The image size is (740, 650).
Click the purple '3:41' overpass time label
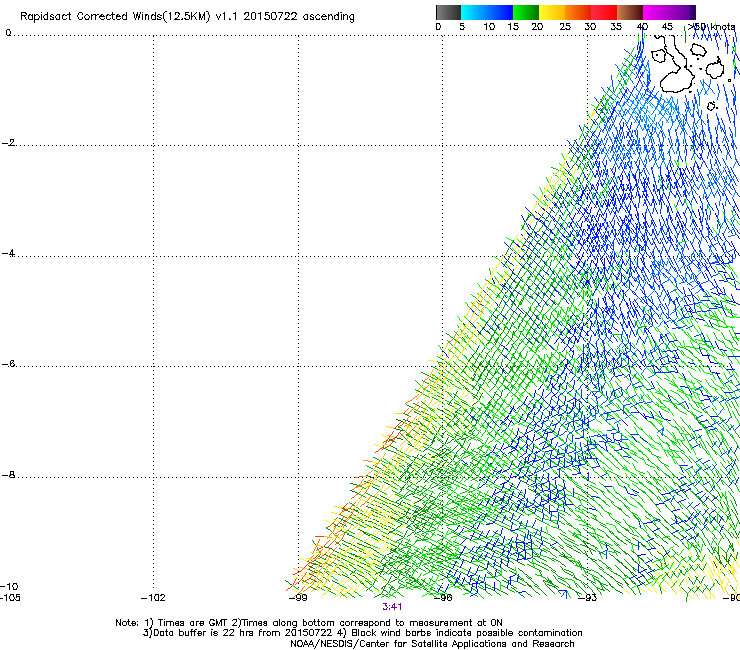coord(392,607)
